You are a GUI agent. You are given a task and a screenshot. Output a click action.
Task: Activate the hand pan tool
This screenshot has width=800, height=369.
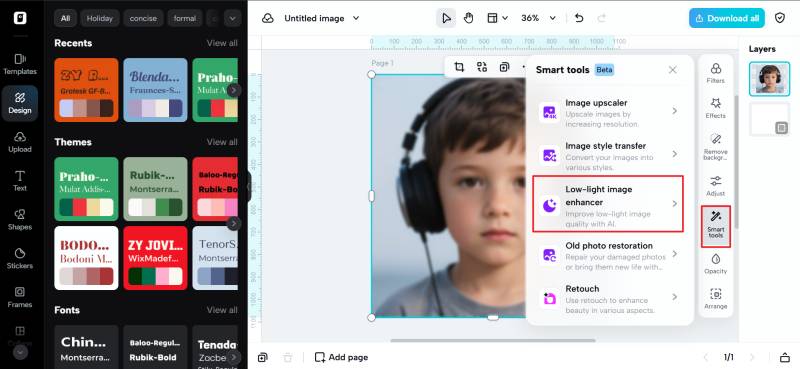(x=468, y=18)
